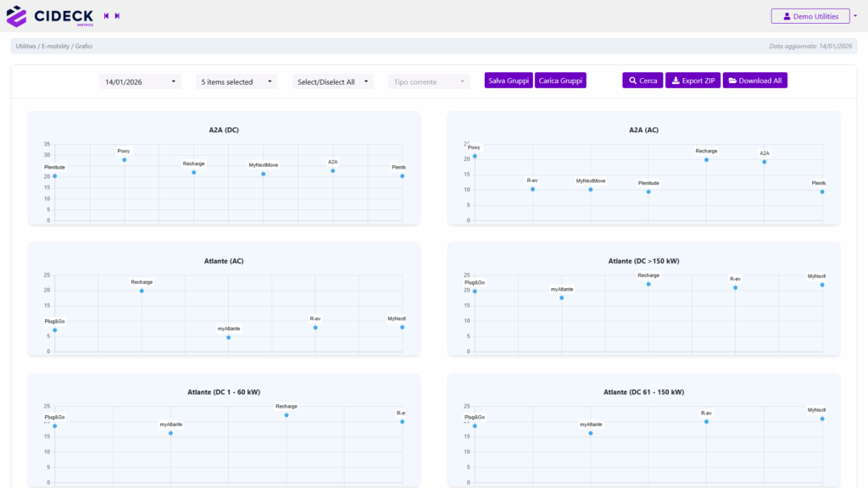Click the Utilities breadcrumb link

click(26, 46)
